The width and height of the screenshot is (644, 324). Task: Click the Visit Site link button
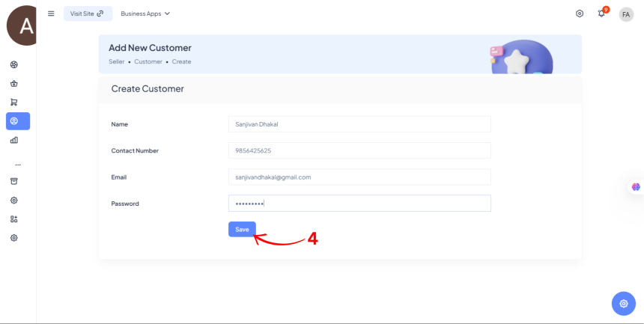[x=87, y=13]
